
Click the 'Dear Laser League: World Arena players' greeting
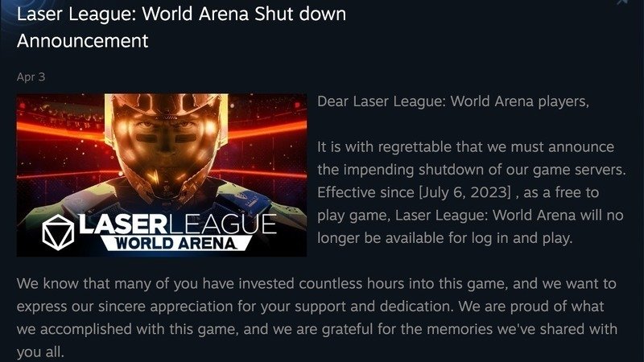tap(453, 101)
